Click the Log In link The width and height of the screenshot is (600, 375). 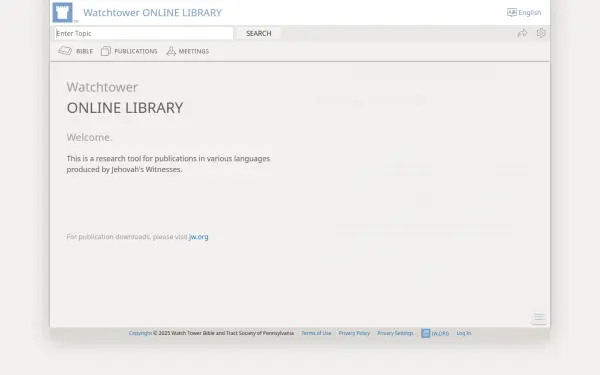(464, 333)
